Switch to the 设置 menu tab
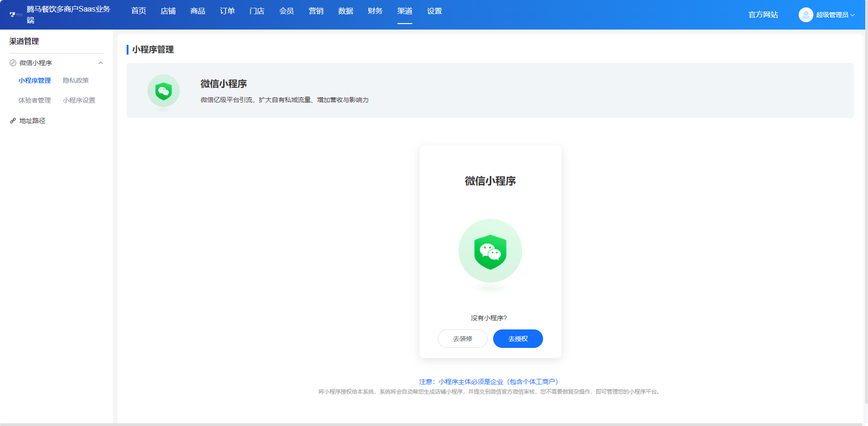The image size is (868, 426). (434, 11)
